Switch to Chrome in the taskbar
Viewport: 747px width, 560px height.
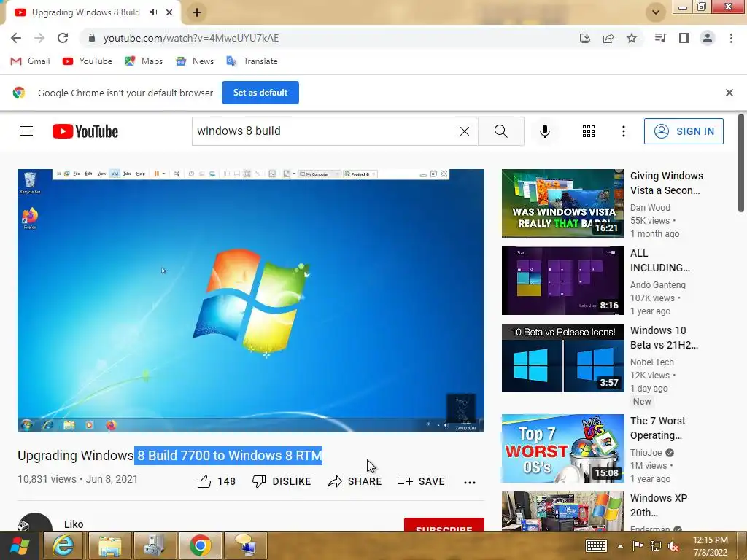tap(200, 545)
